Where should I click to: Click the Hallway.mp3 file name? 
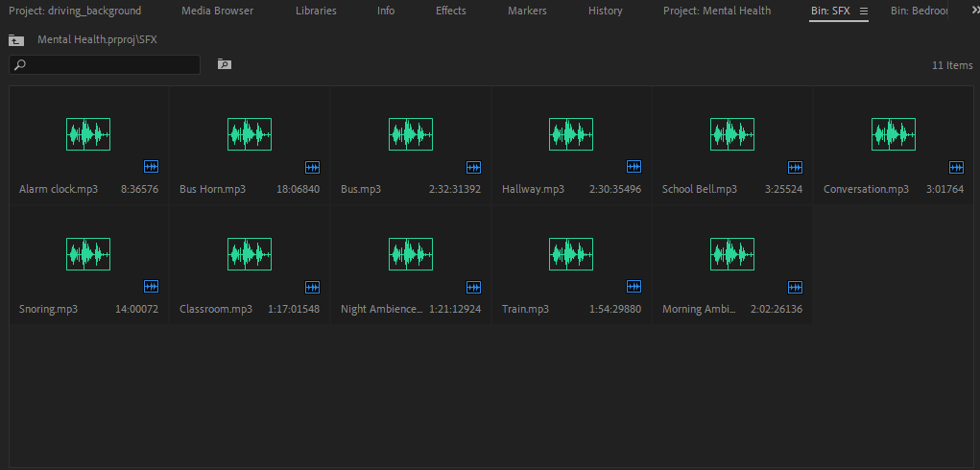pos(533,189)
